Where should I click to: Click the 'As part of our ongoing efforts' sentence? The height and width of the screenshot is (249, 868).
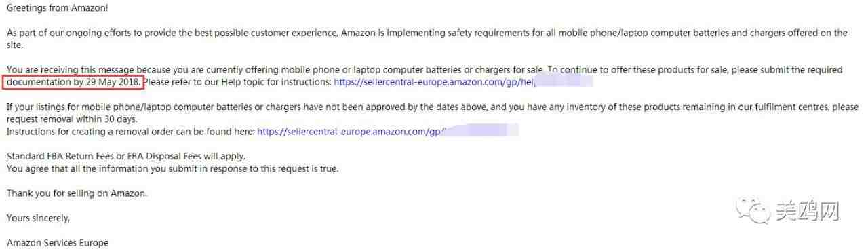coord(427,33)
